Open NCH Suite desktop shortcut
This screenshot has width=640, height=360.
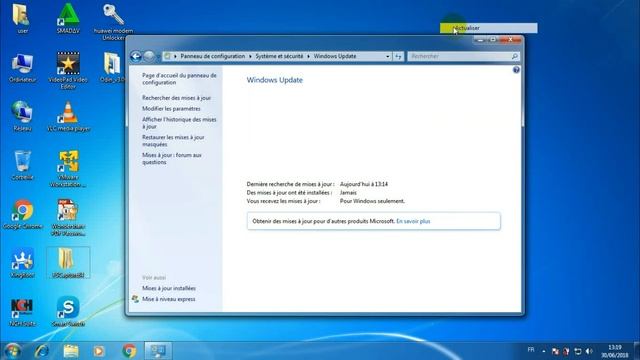click(x=22, y=312)
